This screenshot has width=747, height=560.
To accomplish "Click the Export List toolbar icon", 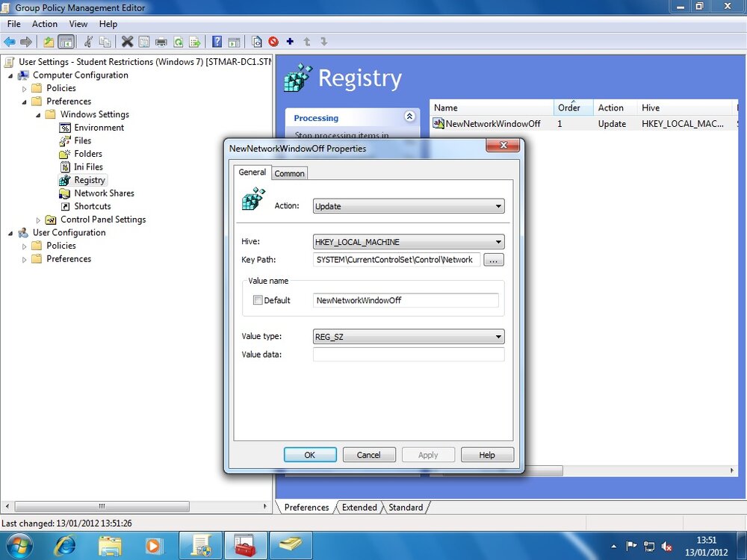I will 195,42.
